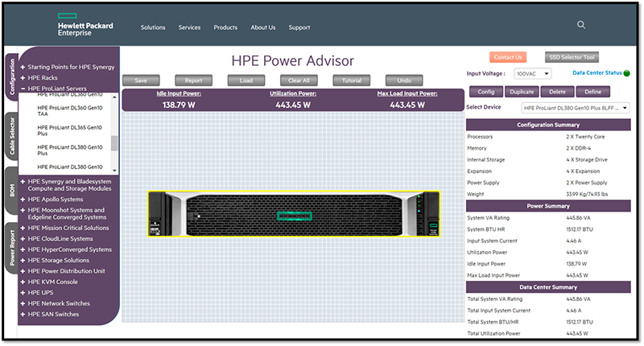Select HPE ProLiant DL360 Gen10 TAA
The width and height of the screenshot is (644, 346).
(70, 111)
